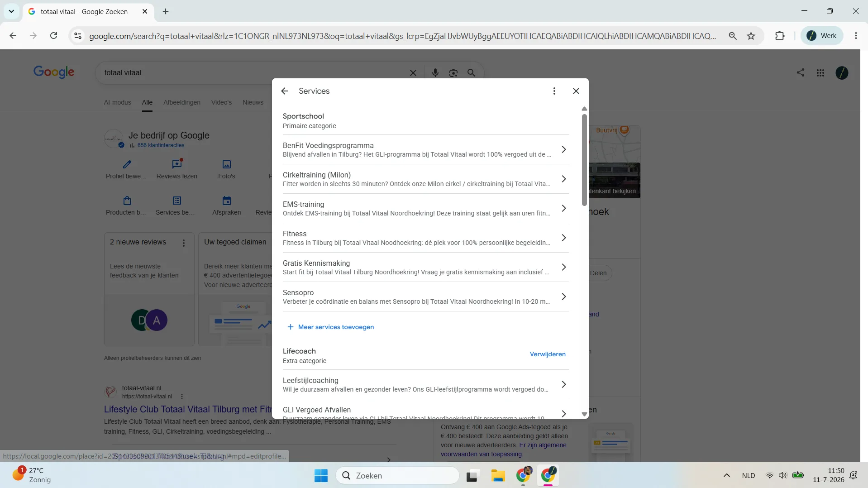The width and height of the screenshot is (868, 488).
Task: Close the totaal vitaal tab
Action: click(x=145, y=11)
